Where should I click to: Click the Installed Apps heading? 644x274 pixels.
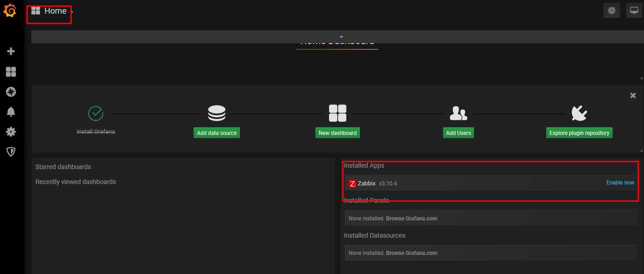click(364, 165)
